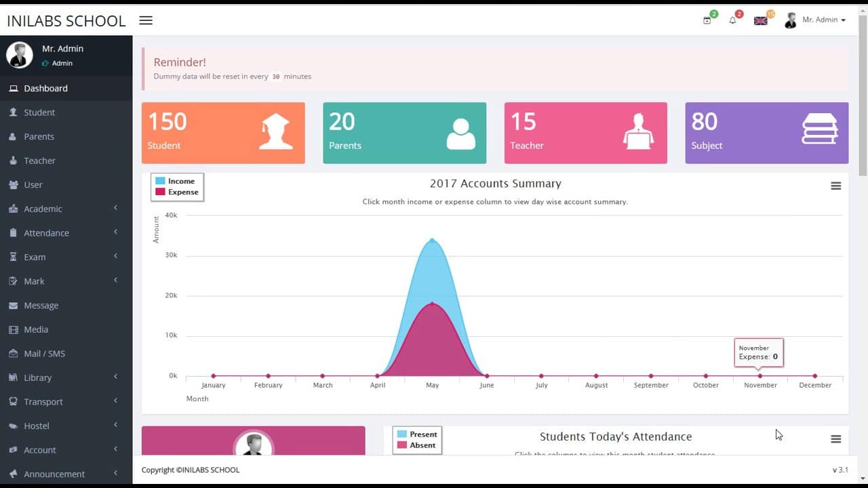Image resolution: width=868 pixels, height=488 pixels.
Task: Open the Students Attendance chart menu icon
Action: [x=835, y=439]
